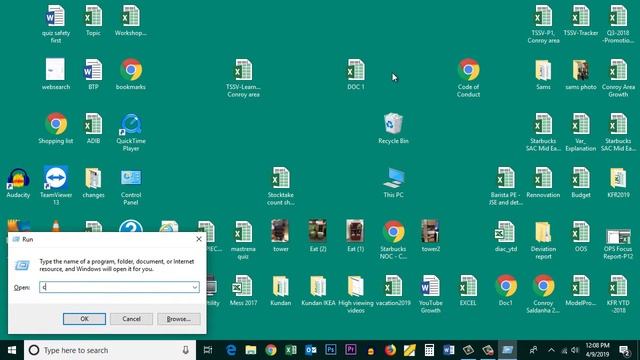This screenshot has width=640, height=360.
Task: Show hidden system tray icons
Action: point(551,350)
